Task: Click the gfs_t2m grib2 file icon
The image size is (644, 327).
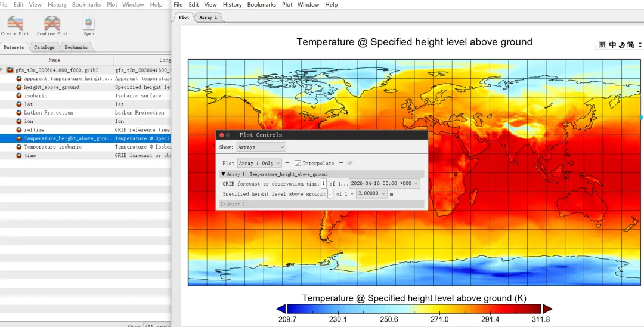Action: coord(10,70)
